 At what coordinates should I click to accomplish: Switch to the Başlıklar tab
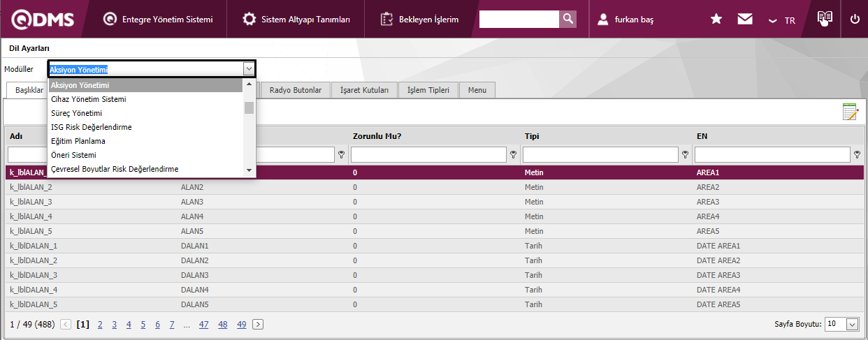pyautogui.click(x=29, y=90)
